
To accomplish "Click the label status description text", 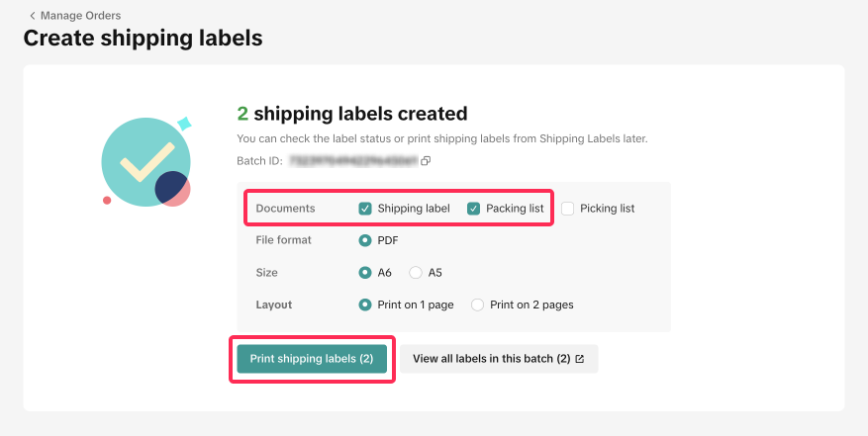I will (441, 138).
